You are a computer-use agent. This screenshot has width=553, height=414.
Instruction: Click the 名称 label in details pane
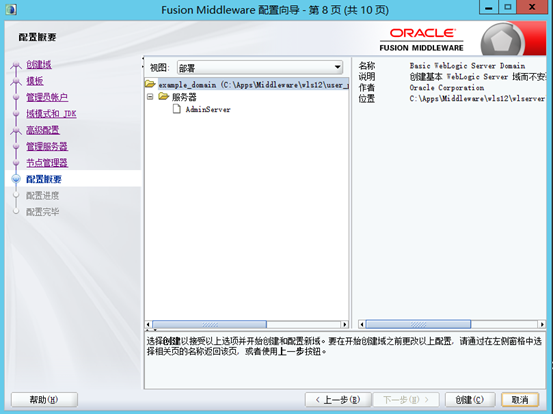tap(367, 66)
